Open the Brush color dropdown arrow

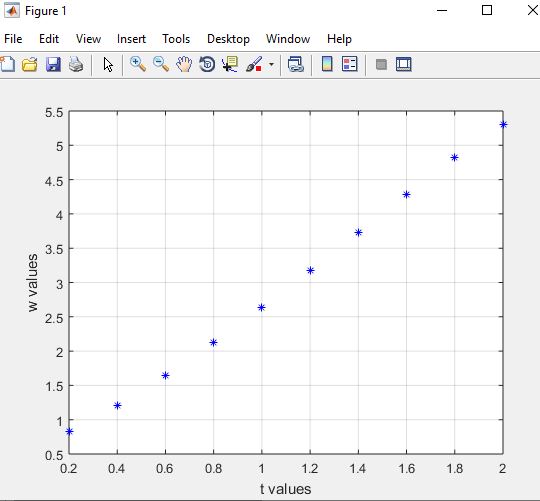(271, 64)
